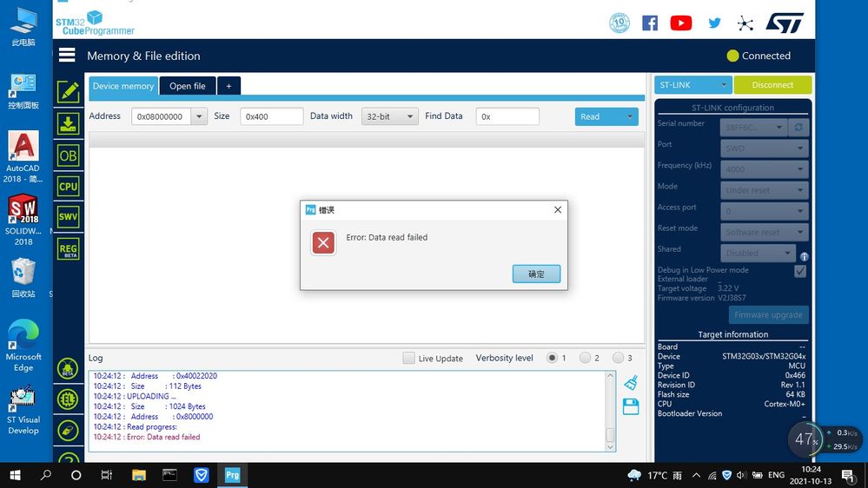Open the Shared Disabled dropdown
Screen dimensions: 868x488
click(758, 253)
